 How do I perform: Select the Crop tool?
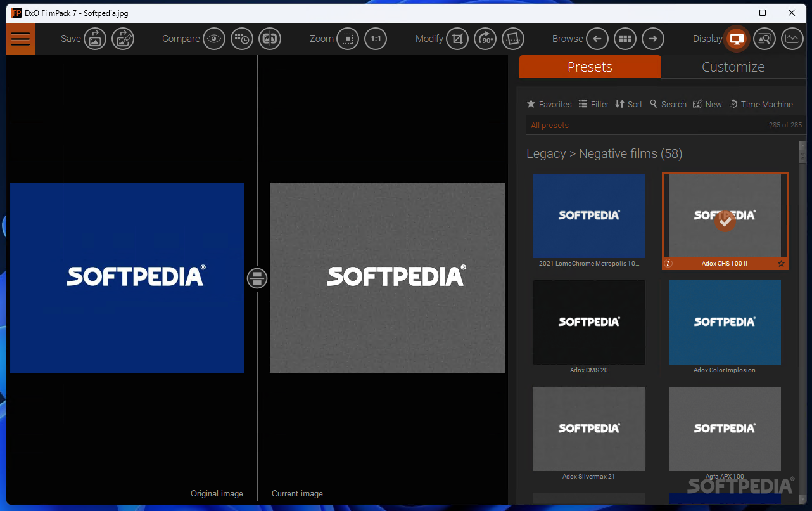457,39
